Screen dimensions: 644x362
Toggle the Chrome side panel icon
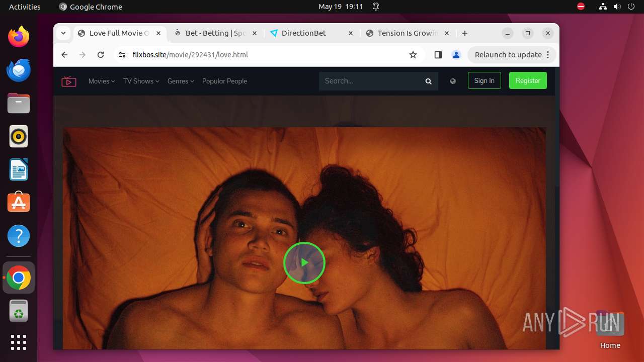[438, 55]
